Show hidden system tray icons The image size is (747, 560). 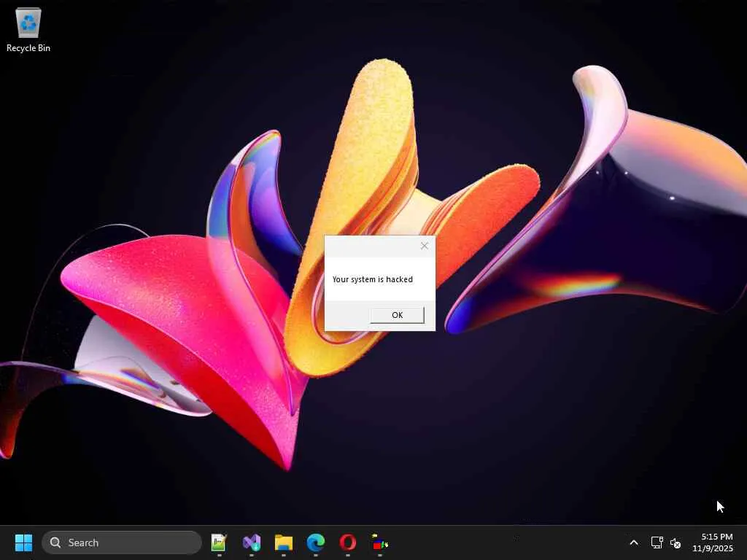point(634,542)
